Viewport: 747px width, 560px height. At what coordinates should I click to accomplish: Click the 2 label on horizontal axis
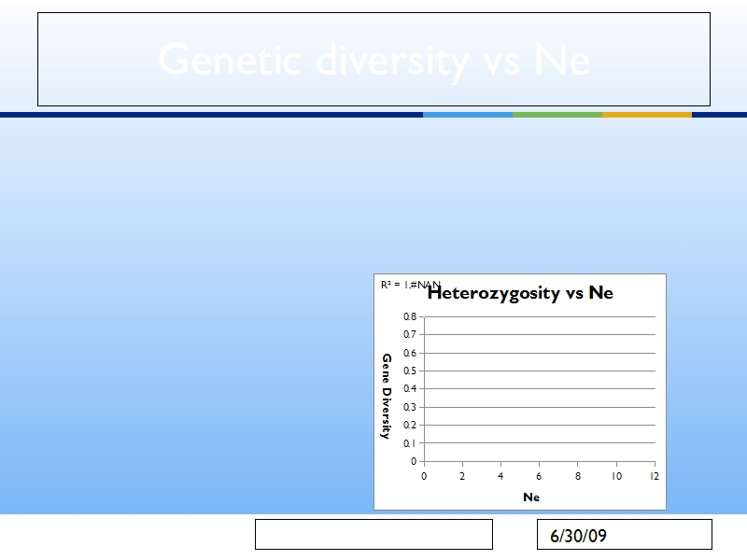tap(462, 476)
